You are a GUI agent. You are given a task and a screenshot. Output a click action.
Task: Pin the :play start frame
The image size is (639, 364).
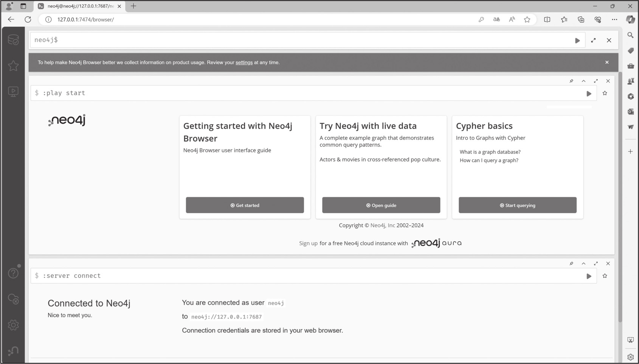coord(571,81)
